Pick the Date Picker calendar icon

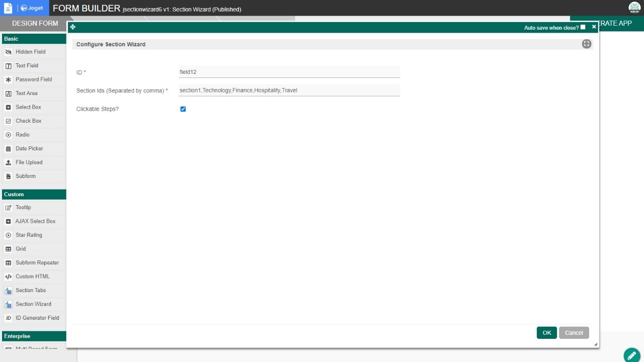[x=8, y=149]
